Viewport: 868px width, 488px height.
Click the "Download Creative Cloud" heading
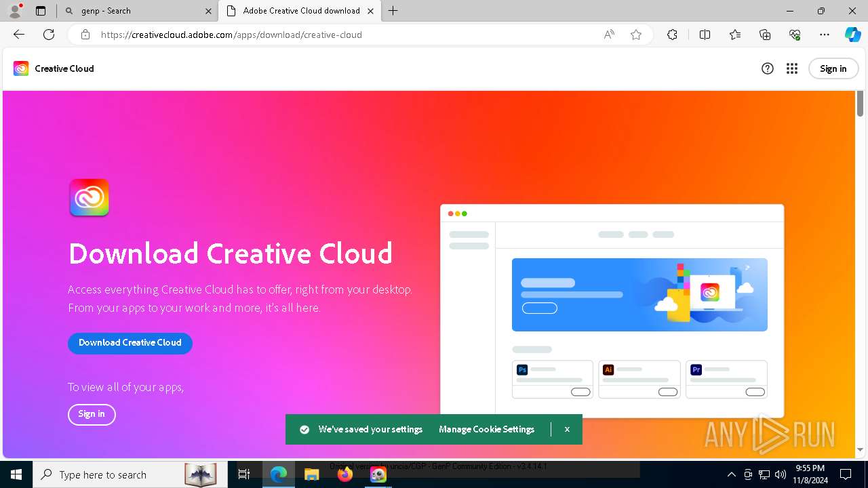pyautogui.click(x=231, y=253)
